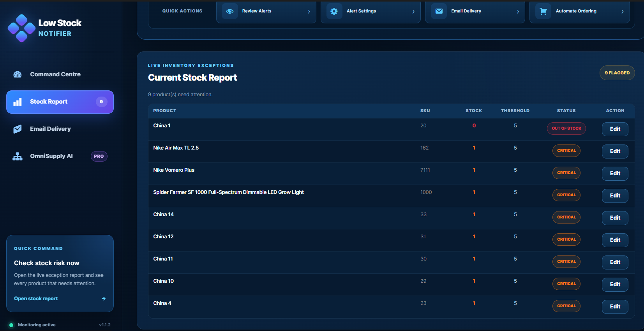Expand the Email Delivery quick action chevron
The width and height of the screenshot is (644, 331).
(x=518, y=11)
